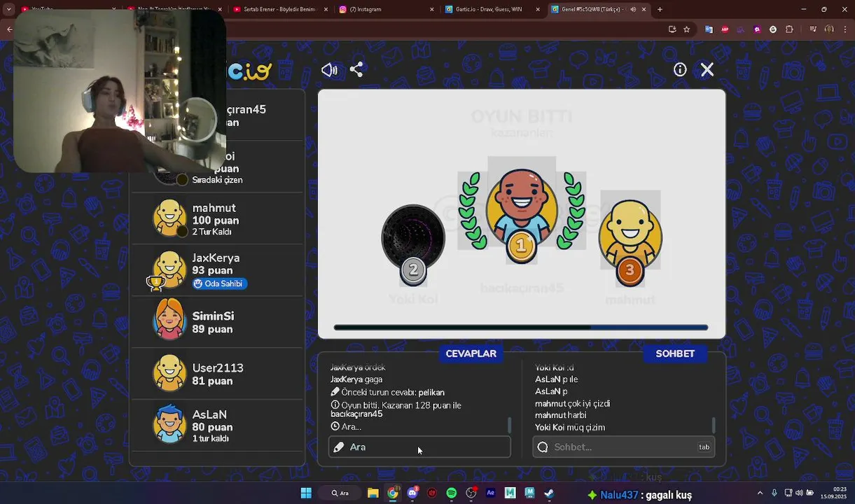Focus the answer input field 'Ara'

(419, 447)
